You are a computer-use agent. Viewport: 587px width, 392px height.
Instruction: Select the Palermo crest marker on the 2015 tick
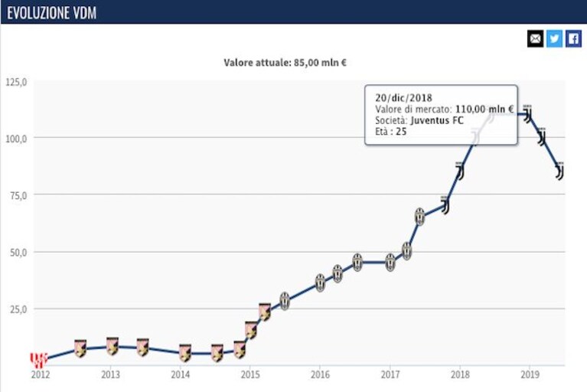tap(251, 330)
